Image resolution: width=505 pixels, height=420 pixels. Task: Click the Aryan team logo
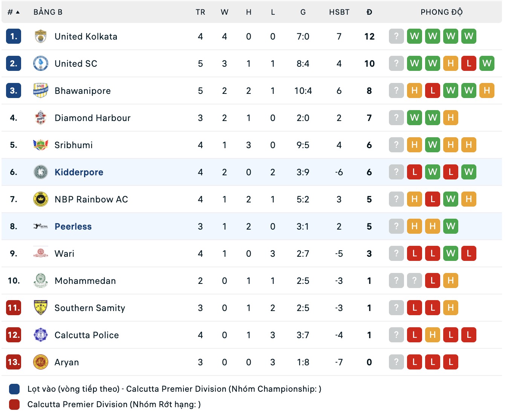point(40,362)
